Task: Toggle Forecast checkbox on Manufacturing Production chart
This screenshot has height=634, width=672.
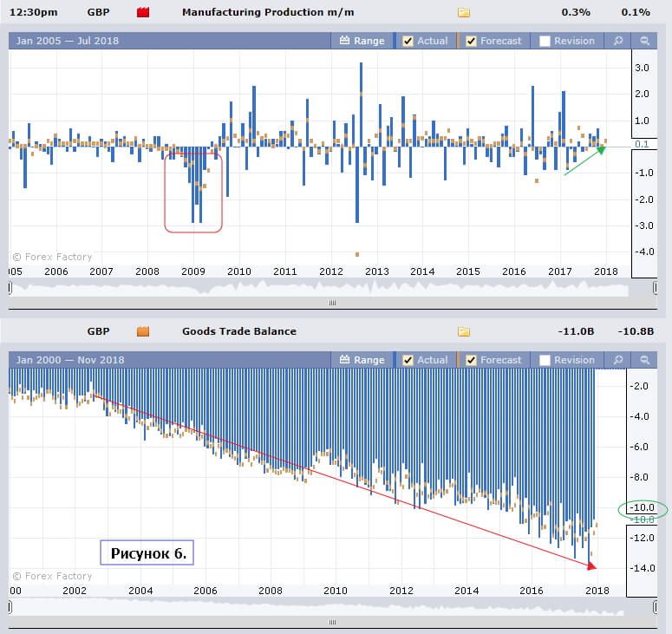Action: click(472, 41)
